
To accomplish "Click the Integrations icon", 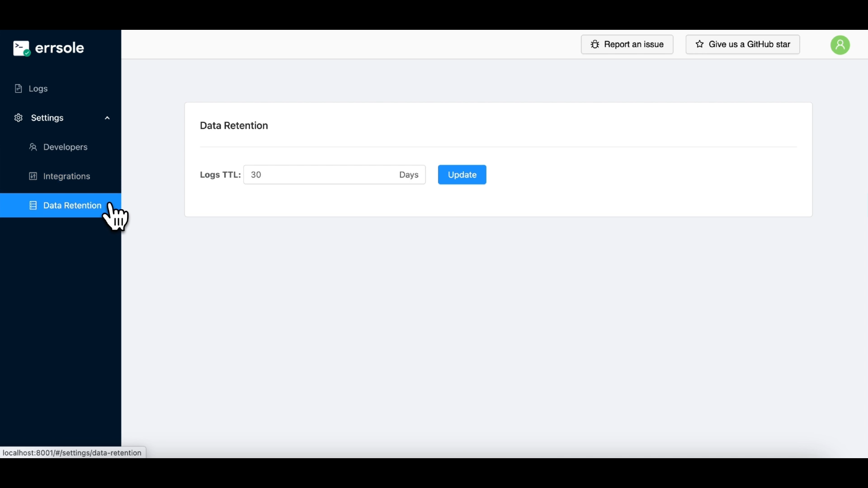I will [33, 176].
